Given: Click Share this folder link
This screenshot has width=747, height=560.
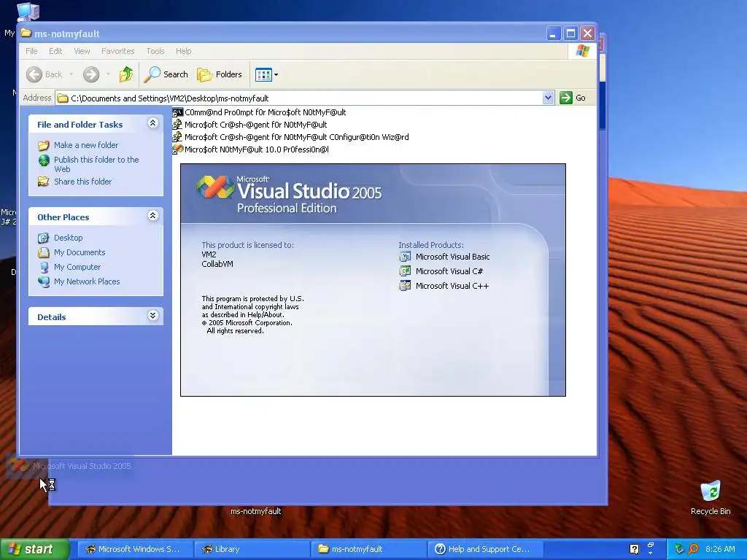Looking at the screenshot, I should [x=82, y=182].
